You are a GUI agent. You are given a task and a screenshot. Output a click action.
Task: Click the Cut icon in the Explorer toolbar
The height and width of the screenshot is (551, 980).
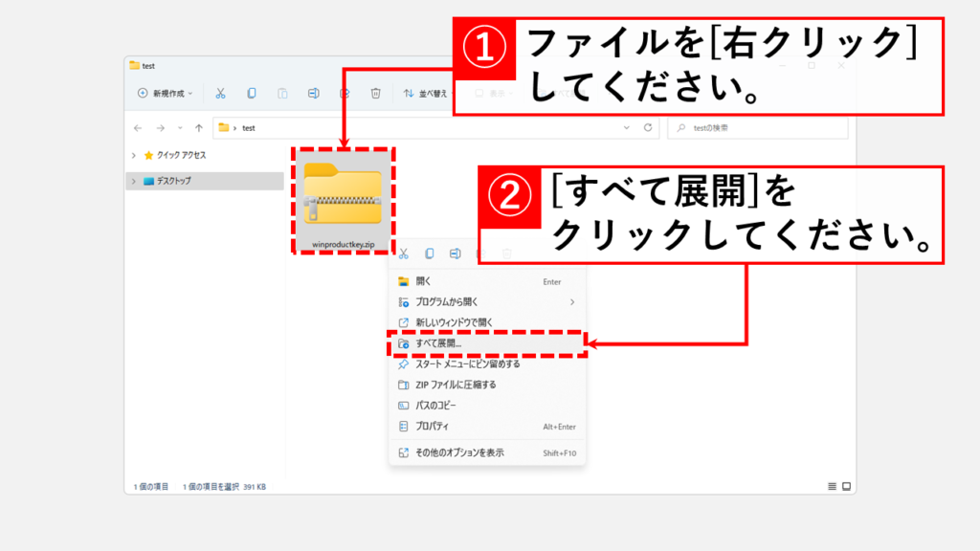[x=220, y=94]
